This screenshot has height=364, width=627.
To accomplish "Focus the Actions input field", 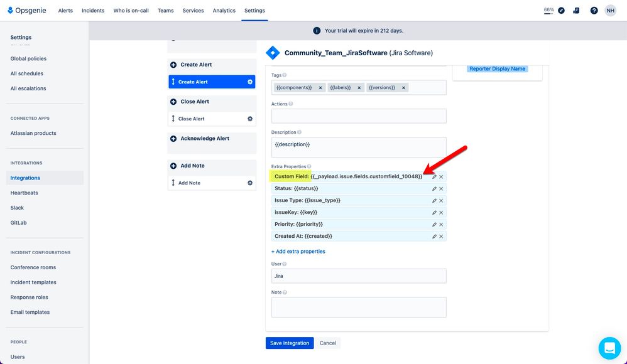I will pyautogui.click(x=359, y=116).
